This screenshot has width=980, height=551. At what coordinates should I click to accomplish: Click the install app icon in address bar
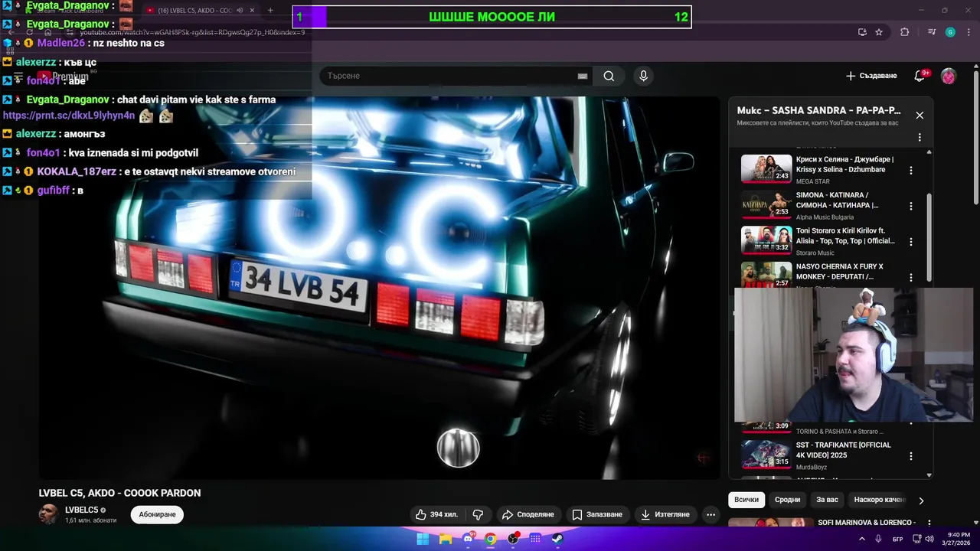[862, 32]
